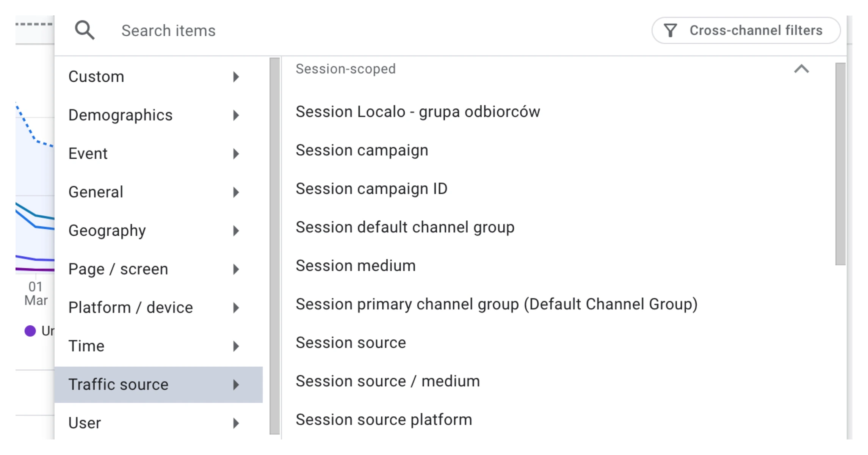
Task: Click the Traffic source arrow icon
Action: (236, 384)
